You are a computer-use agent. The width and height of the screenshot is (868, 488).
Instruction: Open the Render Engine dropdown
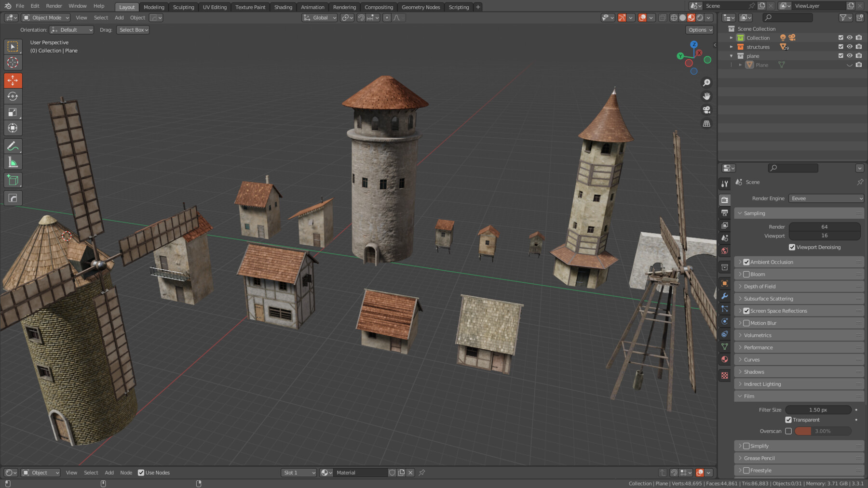coord(826,198)
